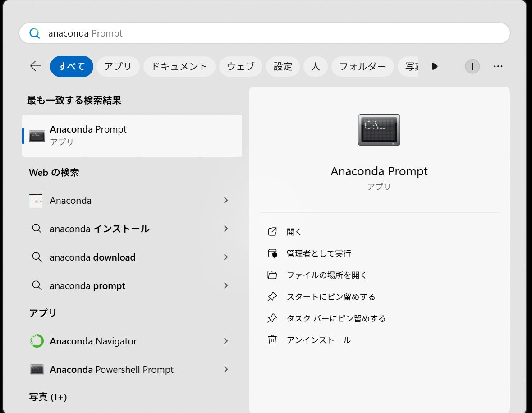
Task: Switch to the 人 filter tab
Action: pos(316,67)
